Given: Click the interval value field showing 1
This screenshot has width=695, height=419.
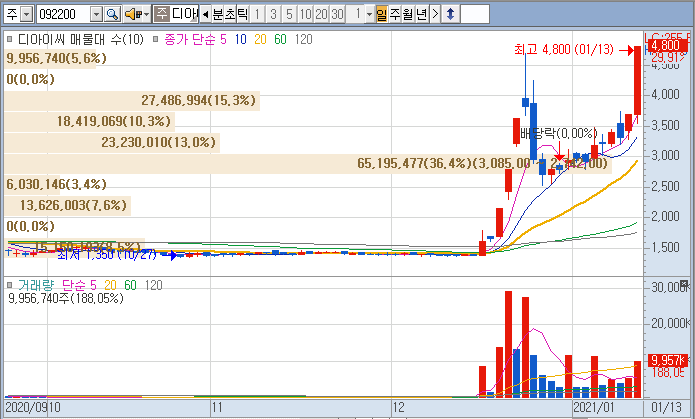Looking at the screenshot, I should (356, 14).
